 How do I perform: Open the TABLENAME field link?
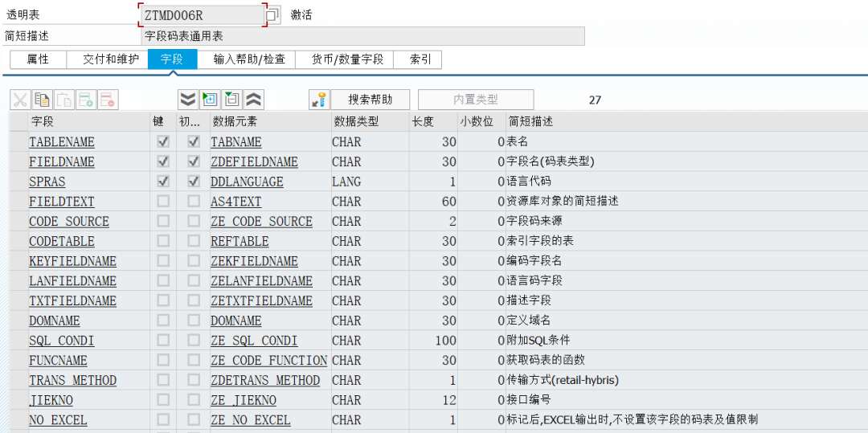click(x=61, y=142)
